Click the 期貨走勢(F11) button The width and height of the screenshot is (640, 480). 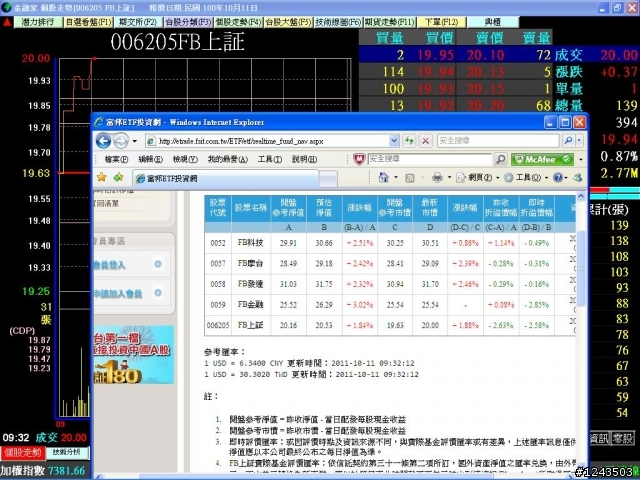click(389, 22)
